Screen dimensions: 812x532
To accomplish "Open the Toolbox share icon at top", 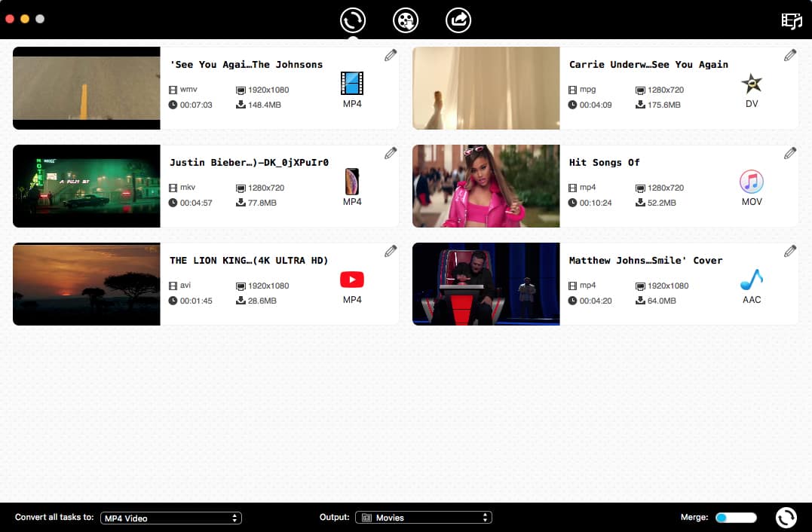I will (x=458, y=20).
